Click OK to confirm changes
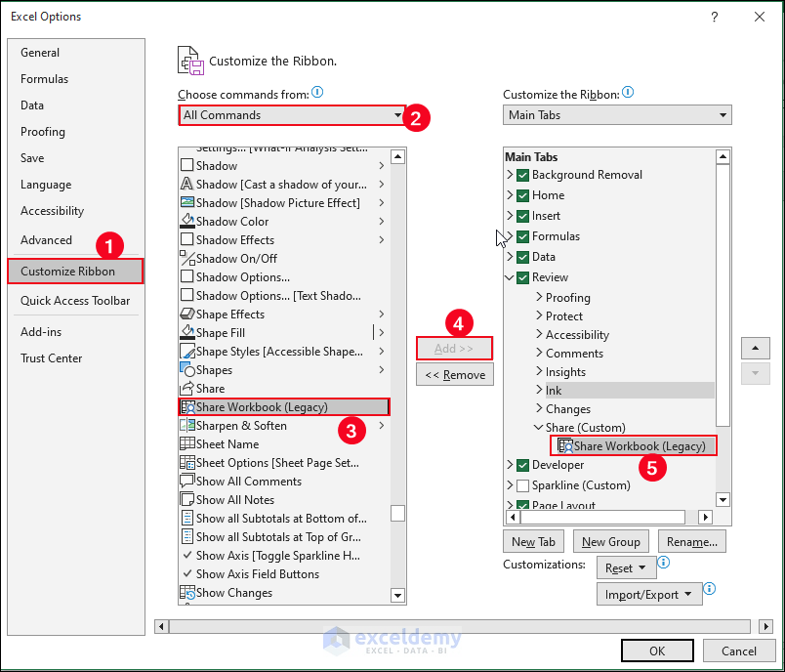 tap(657, 650)
